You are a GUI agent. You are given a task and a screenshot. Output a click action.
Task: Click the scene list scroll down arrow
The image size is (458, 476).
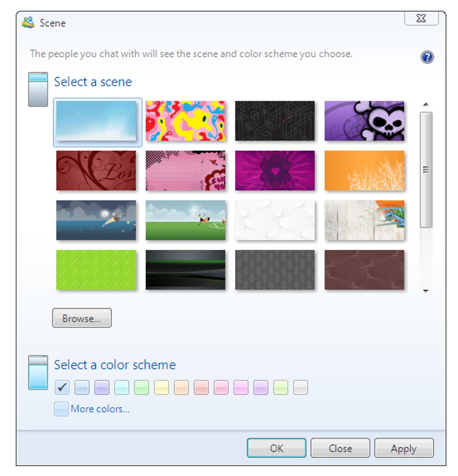click(x=426, y=291)
